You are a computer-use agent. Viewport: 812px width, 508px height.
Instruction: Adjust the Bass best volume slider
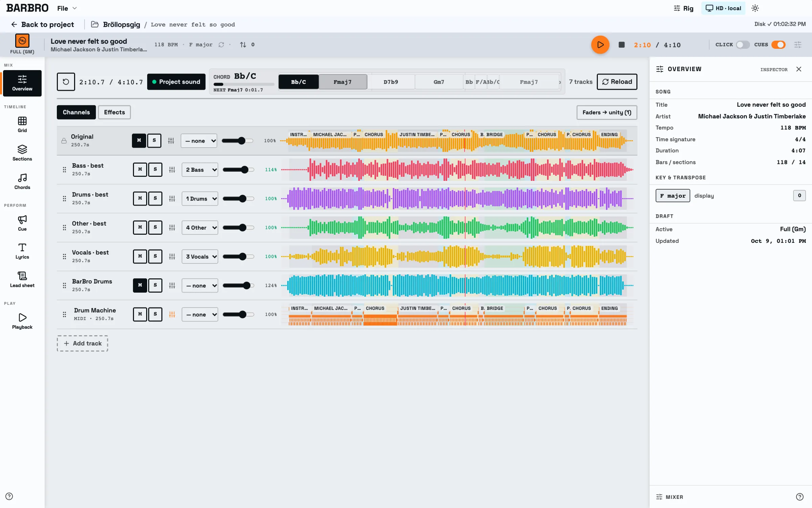click(x=238, y=170)
